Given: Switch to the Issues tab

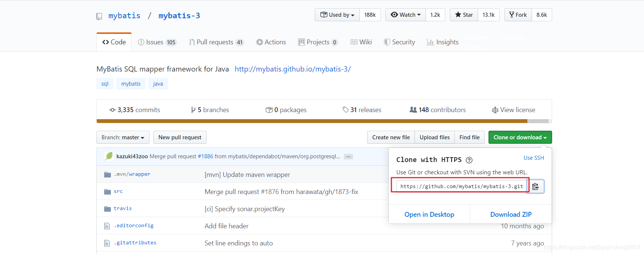Looking at the screenshot, I should (x=157, y=42).
